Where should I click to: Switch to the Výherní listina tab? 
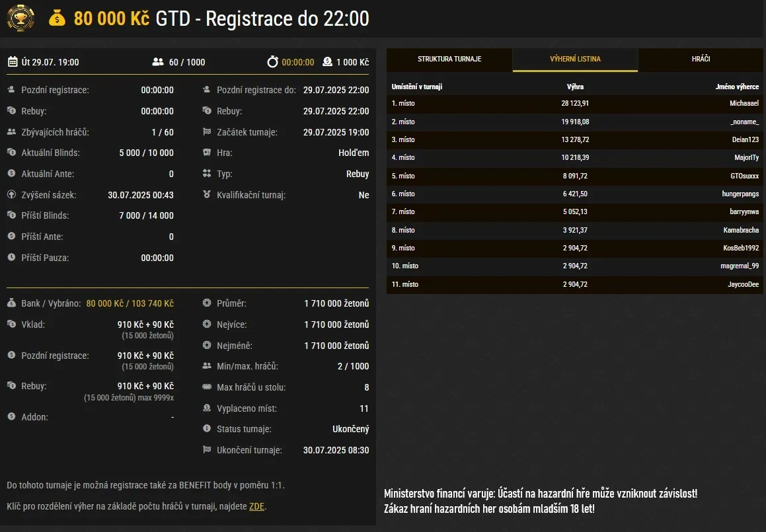click(575, 59)
